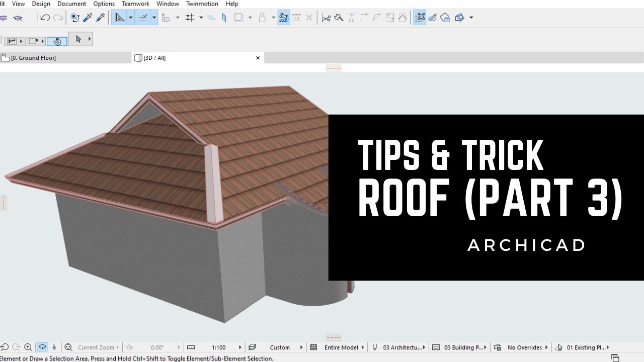
Task: Click the Adjust tool icon after scissors
Action: [339, 18]
